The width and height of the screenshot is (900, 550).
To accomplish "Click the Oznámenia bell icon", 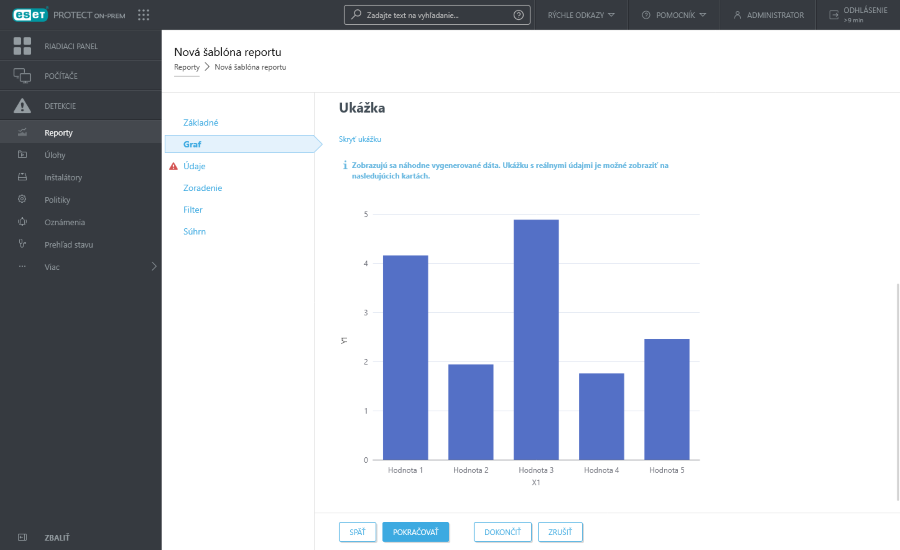I will pos(22,222).
